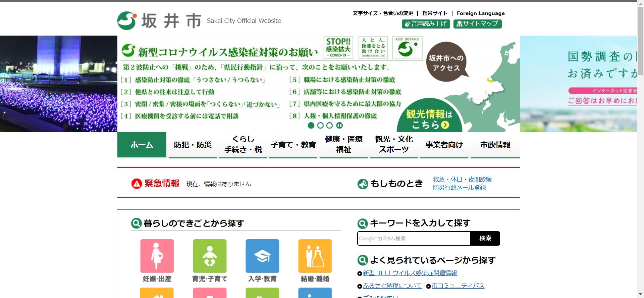Open 文字サイズ・色合いの変更 link
The image size is (644, 298).
383,13
